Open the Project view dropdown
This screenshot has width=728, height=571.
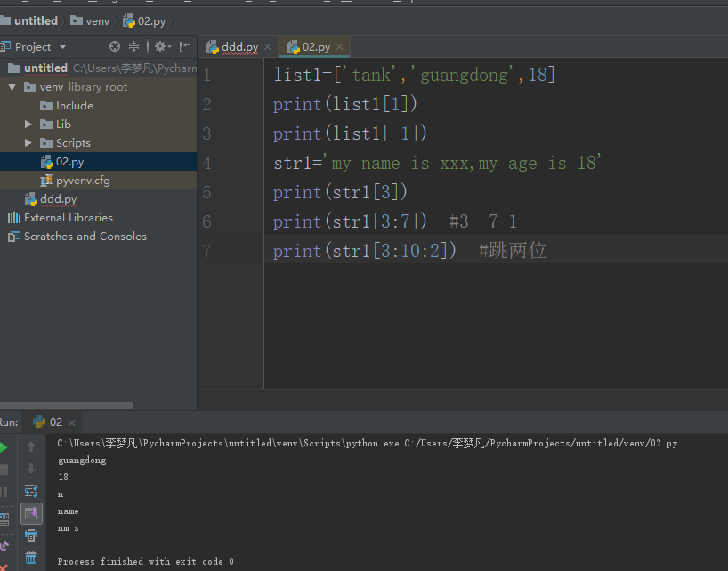pyautogui.click(x=61, y=46)
